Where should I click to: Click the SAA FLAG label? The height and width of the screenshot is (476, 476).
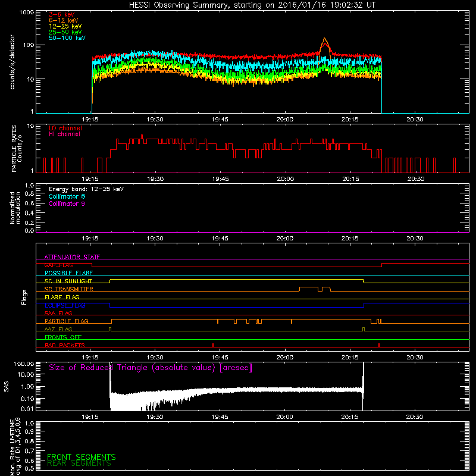pyautogui.click(x=58, y=313)
